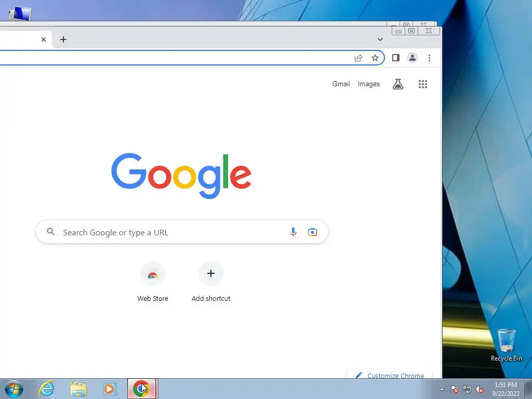Screen dimensions: 532x399
Task: Open Windows Explorer from the taskbar
Action: pyautogui.click(x=78, y=389)
